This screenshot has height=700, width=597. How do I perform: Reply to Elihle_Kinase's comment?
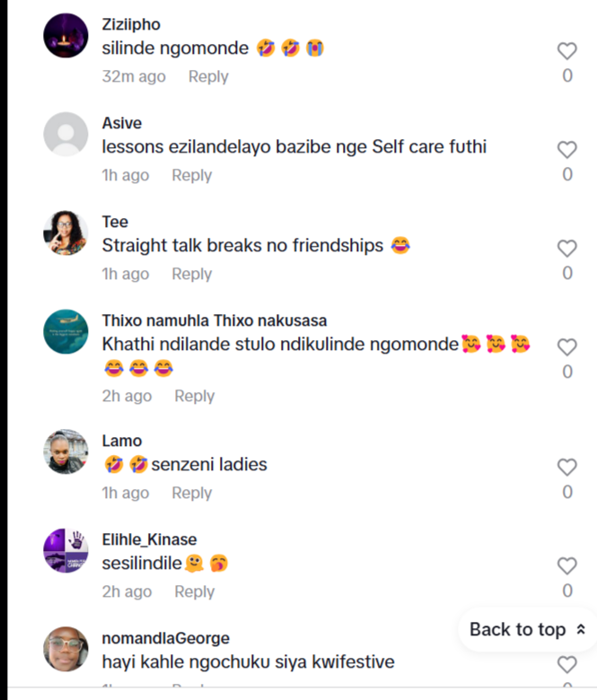point(194,591)
